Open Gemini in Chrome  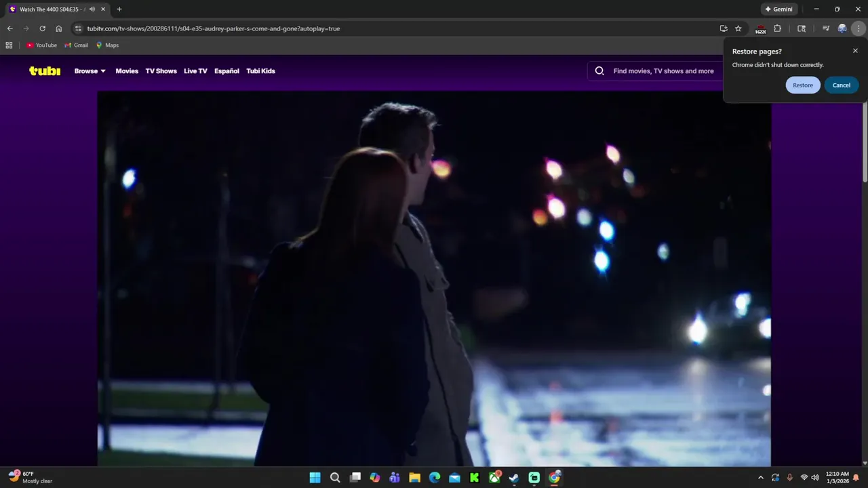click(x=779, y=9)
